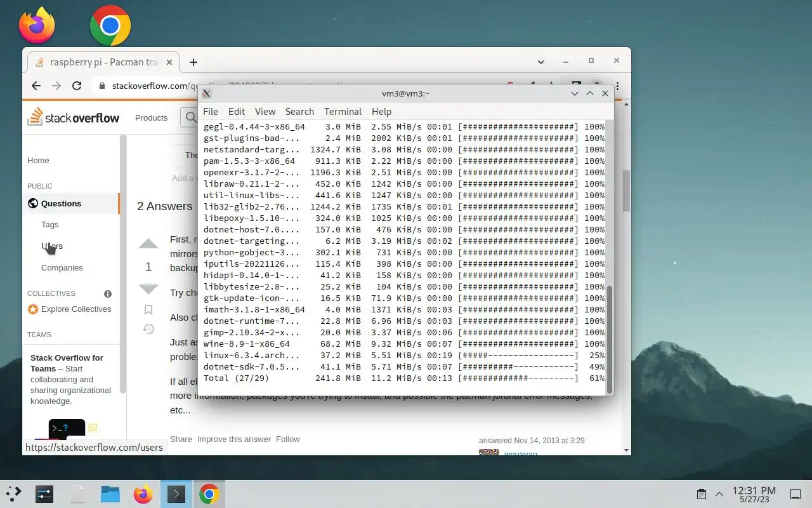Switch to the terminal in taskbar
The height and width of the screenshot is (508, 812).
coord(176,494)
